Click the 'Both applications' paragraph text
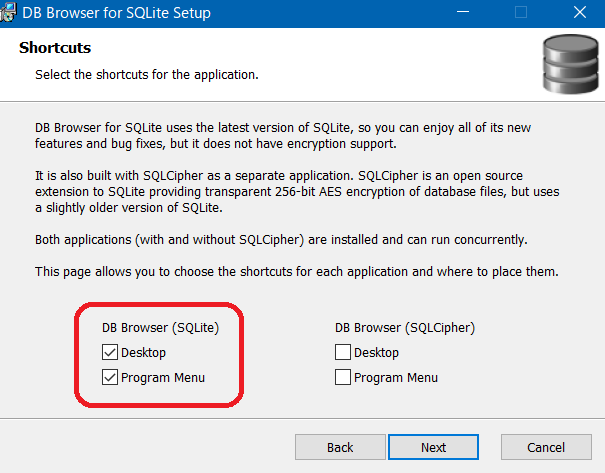The height and width of the screenshot is (473, 605). pyautogui.click(x=281, y=240)
